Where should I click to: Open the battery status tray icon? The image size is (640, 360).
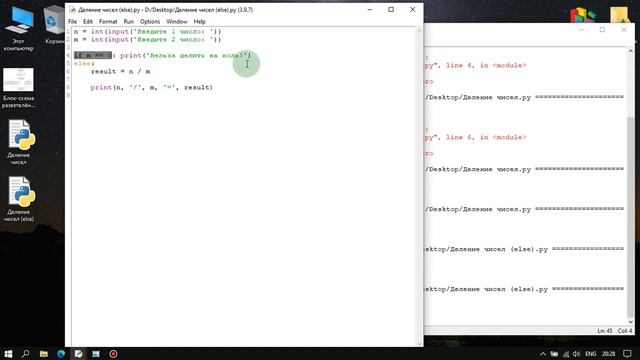[554, 354]
